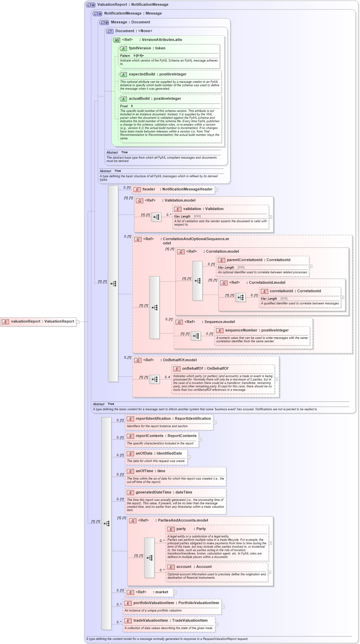Screen dimensions: 360x644
Task: Click the group icon of Correlation.model
Action: click(181, 252)
